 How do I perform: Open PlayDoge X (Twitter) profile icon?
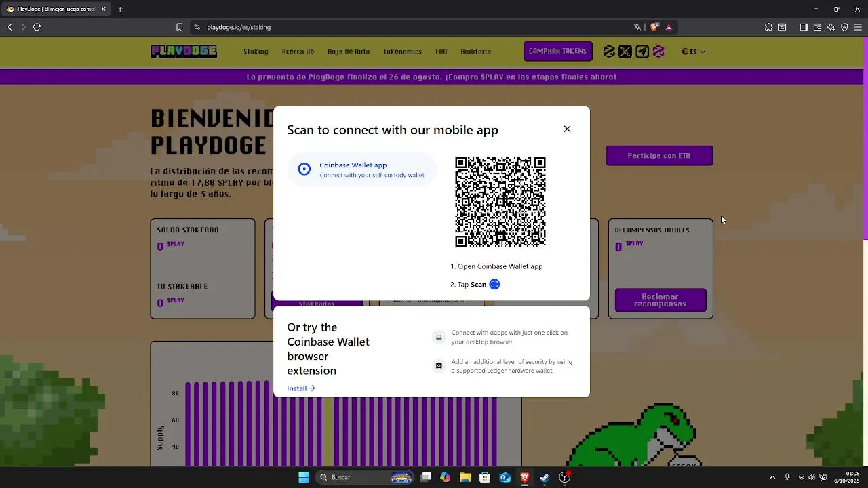(625, 52)
